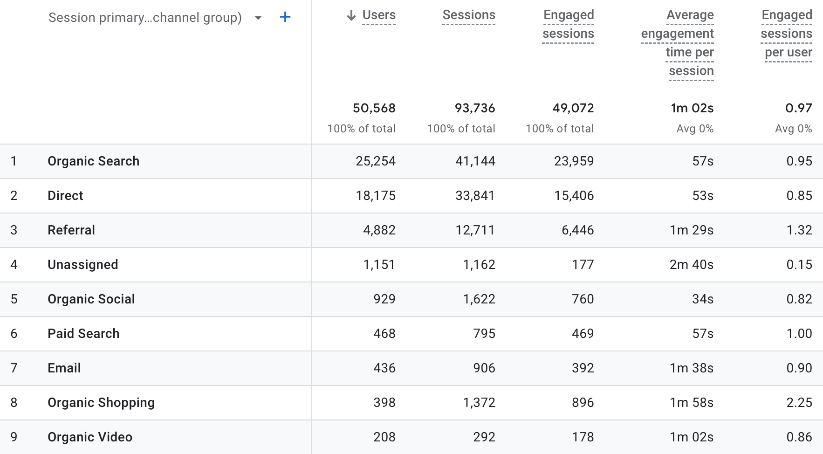The image size is (823, 454).
Task: Click the plus icon to add dimension
Action: (x=285, y=18)
